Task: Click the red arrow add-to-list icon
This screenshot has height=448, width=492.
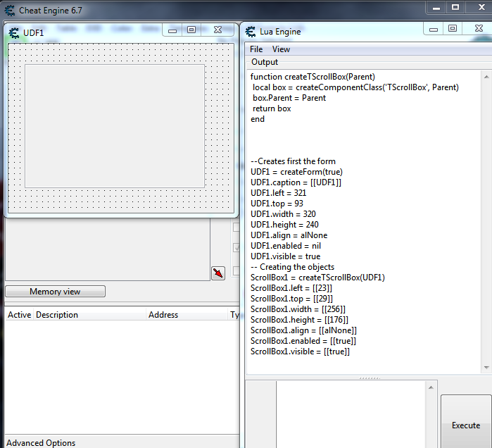Action: 217,273
